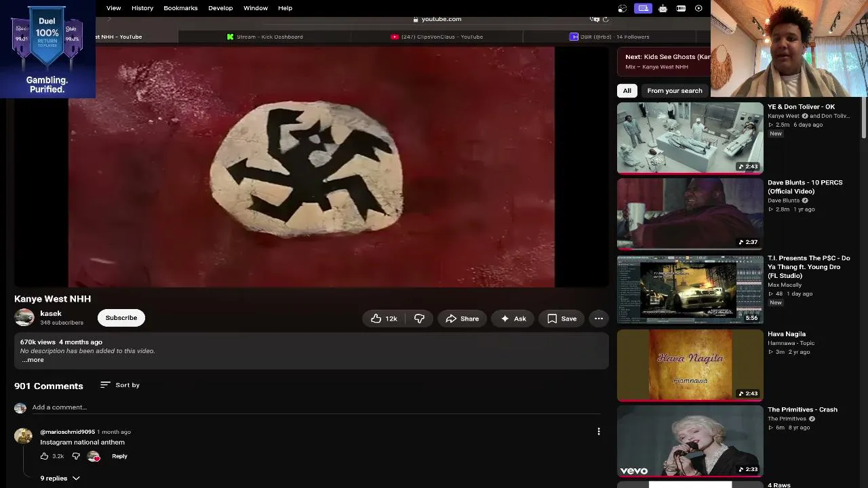The image size is (868, 488).
Task: Open the Control Center style icon in menu bar
Action: pos(623,8)
